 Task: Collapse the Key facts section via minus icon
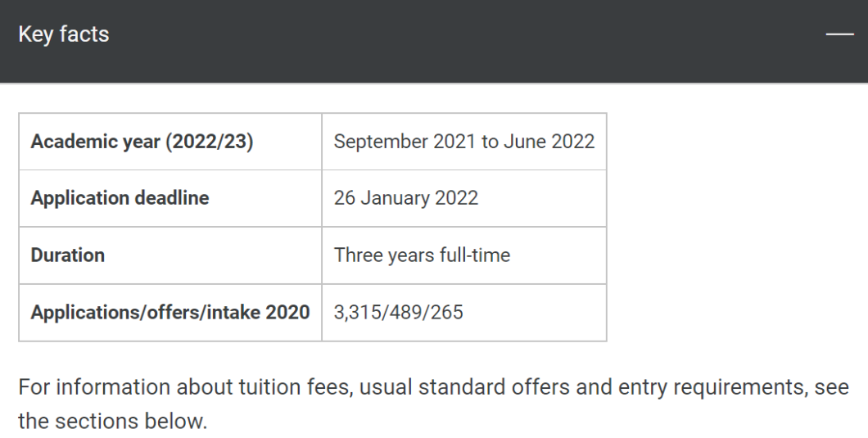pyautogui.click(x=840, y=34)
